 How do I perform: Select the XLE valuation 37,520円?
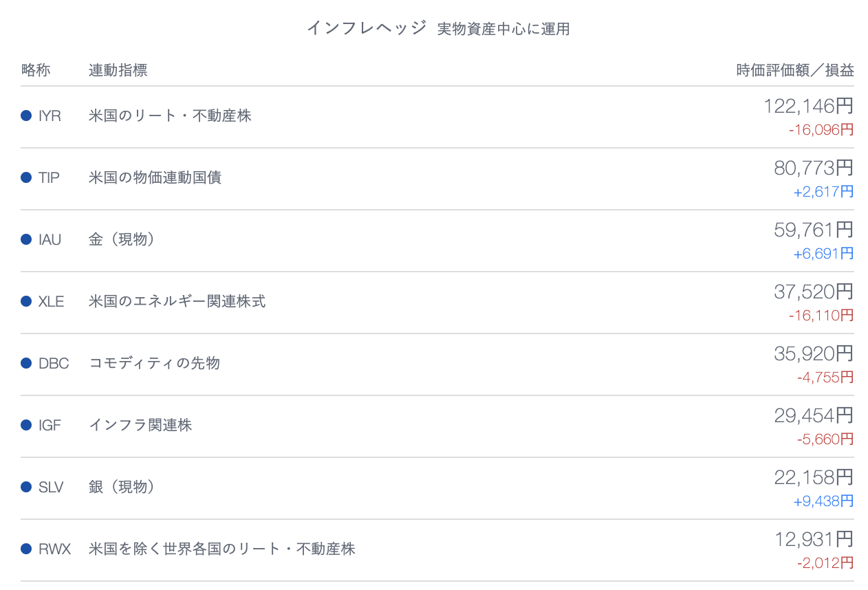(814, 292)
